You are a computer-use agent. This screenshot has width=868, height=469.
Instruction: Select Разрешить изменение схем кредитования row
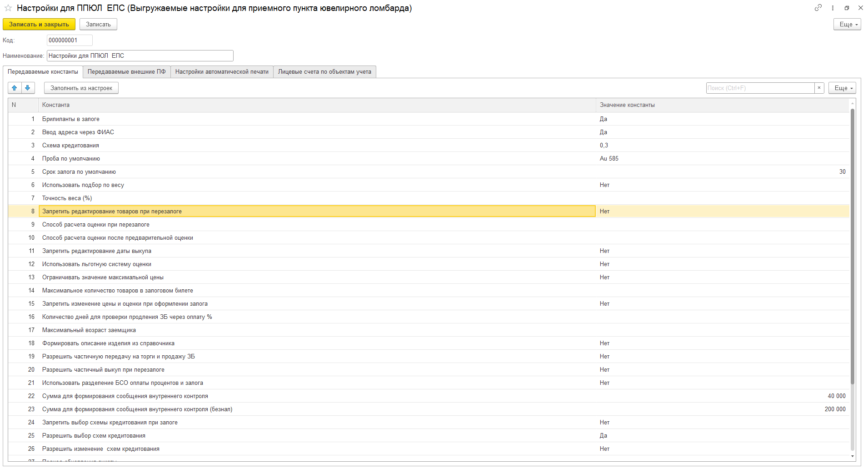429,449
